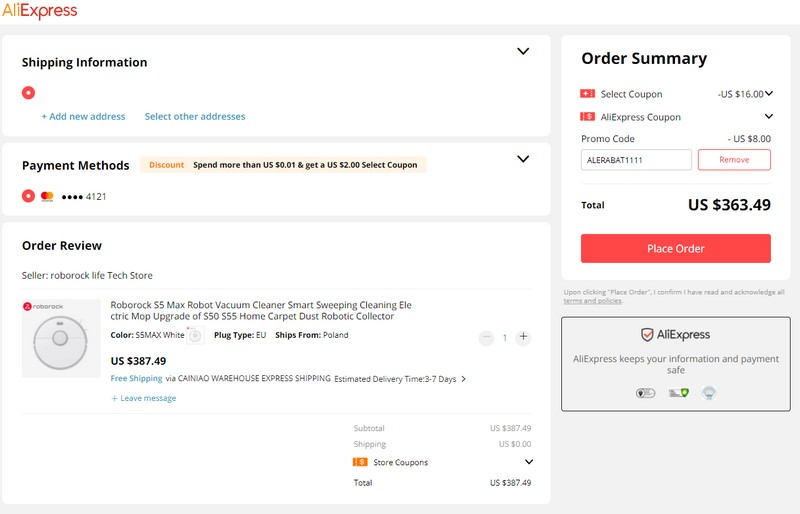The width and height of the screenshot is (800, 514).
Task: Click the Subtotal US $387.49 value
Action: pyautogui.click(x=510, y=428)
